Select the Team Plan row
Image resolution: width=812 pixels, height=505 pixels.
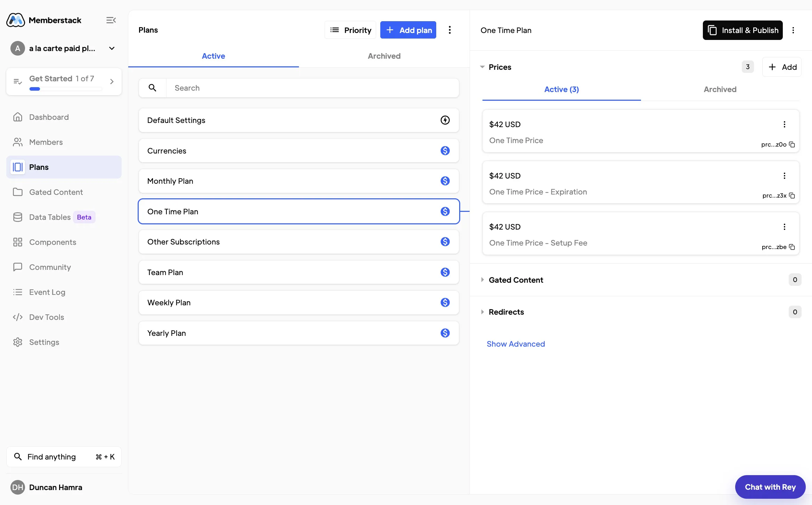click(x=299, y=272)
